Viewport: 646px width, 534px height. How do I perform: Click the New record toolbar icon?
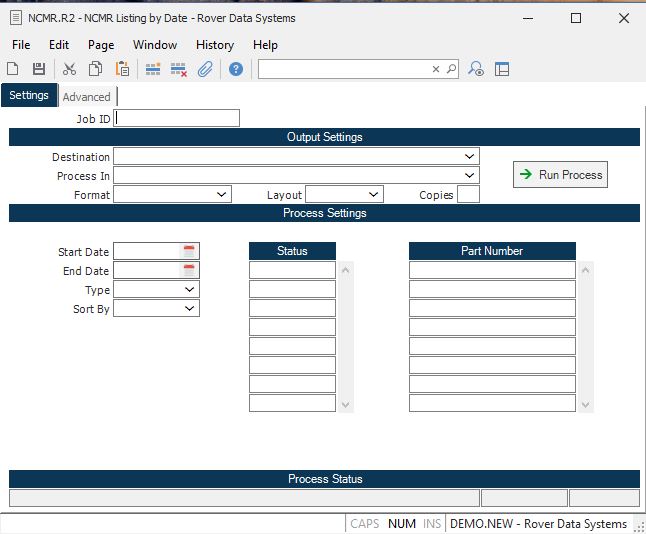(13, 69)
